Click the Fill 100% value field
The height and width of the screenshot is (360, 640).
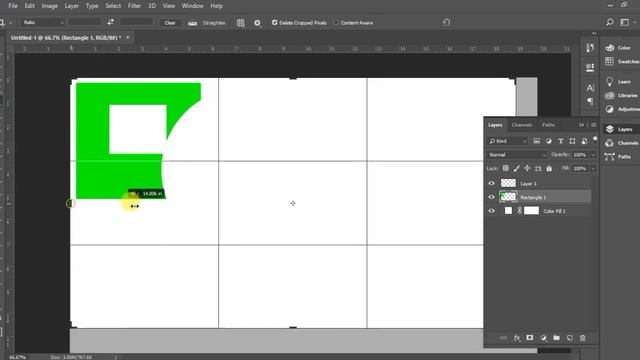coord(580,168)
